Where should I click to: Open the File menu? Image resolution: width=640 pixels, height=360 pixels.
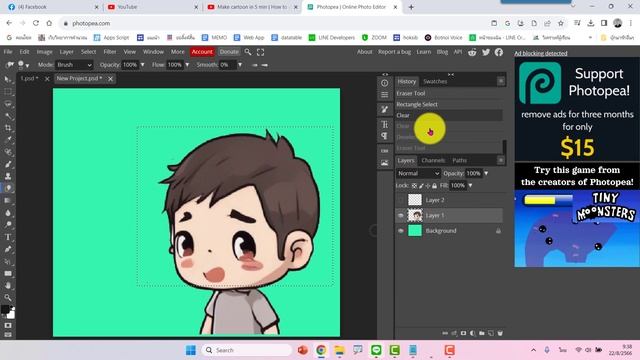pyautogui.click(x=8, y=52)
